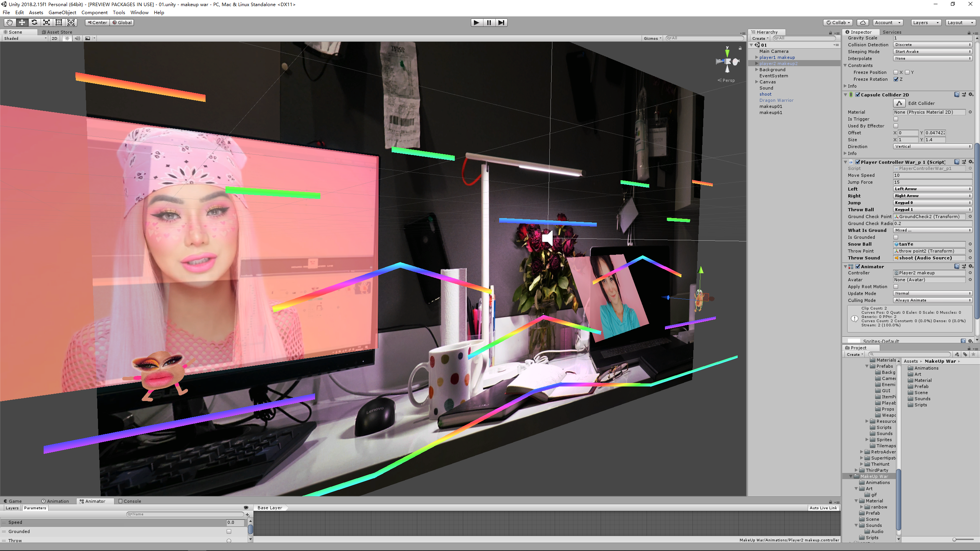Viewport: 980px width, 551px height.
Task: Click the Step frame button
Action: click(x=501, y=23)
